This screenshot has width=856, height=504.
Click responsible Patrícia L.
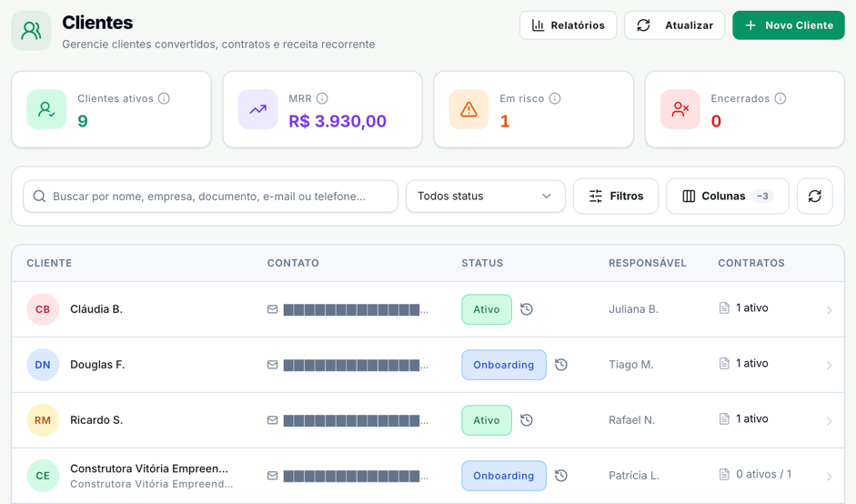634,476
